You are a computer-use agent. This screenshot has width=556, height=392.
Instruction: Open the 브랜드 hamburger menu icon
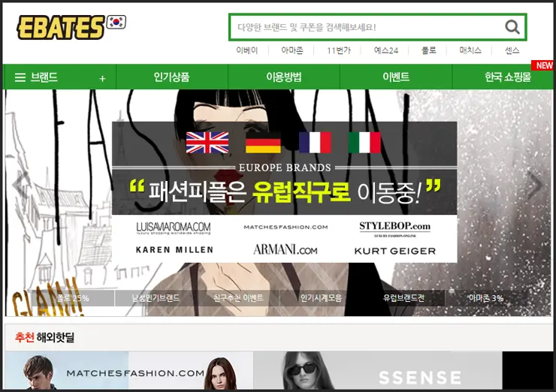[20, 77]
